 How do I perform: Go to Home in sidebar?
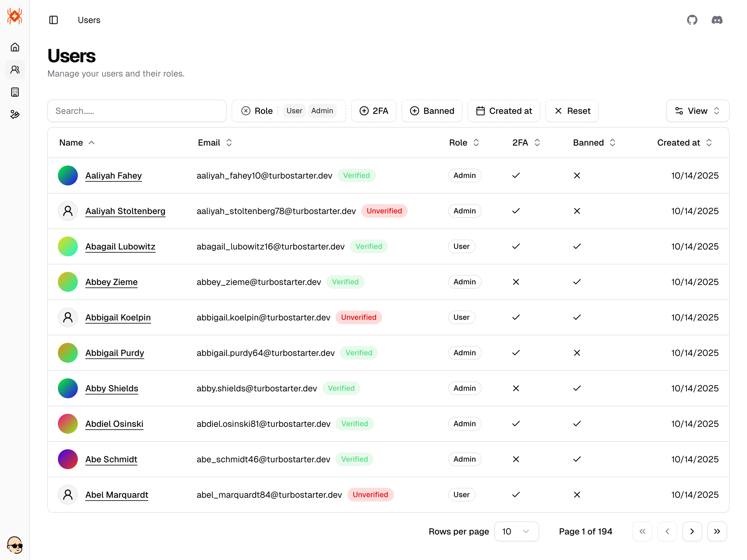coord(15,47)
